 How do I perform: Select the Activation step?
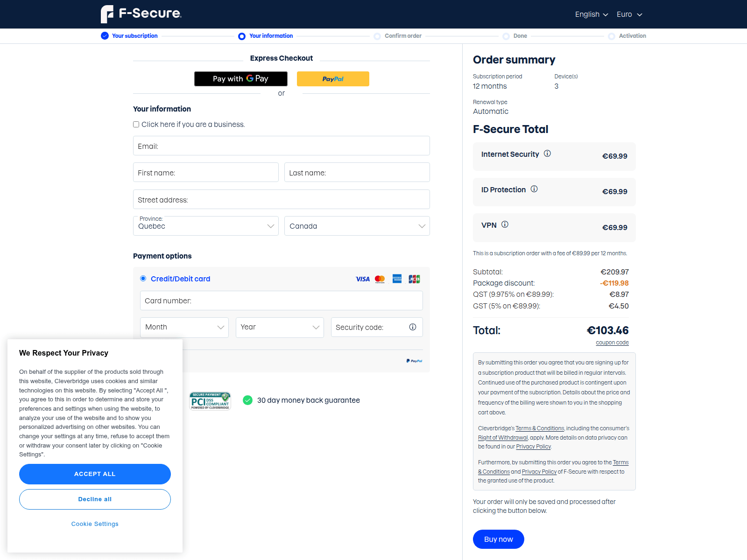pyautogui.click(x=627, y=36)
